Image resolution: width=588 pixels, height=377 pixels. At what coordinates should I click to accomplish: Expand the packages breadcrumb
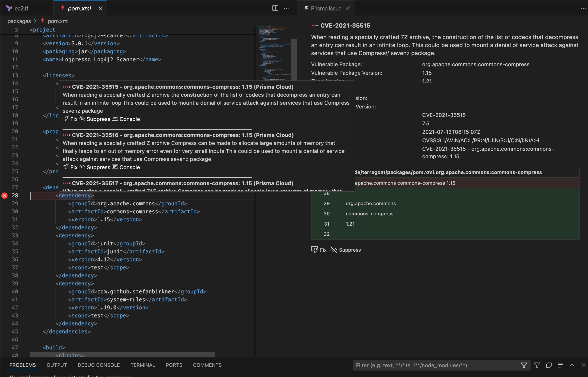click(19, 21)
